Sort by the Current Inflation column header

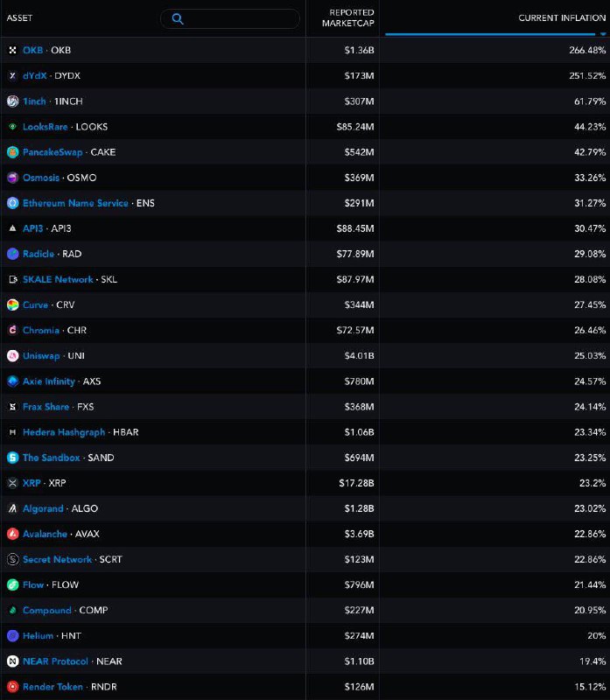(562, 17)
